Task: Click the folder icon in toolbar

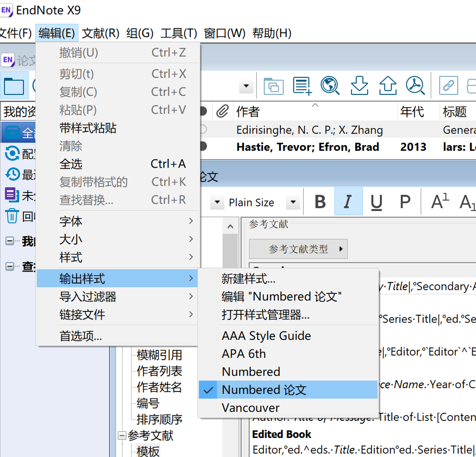Action: pyautogui.click(x=14, y=86)
